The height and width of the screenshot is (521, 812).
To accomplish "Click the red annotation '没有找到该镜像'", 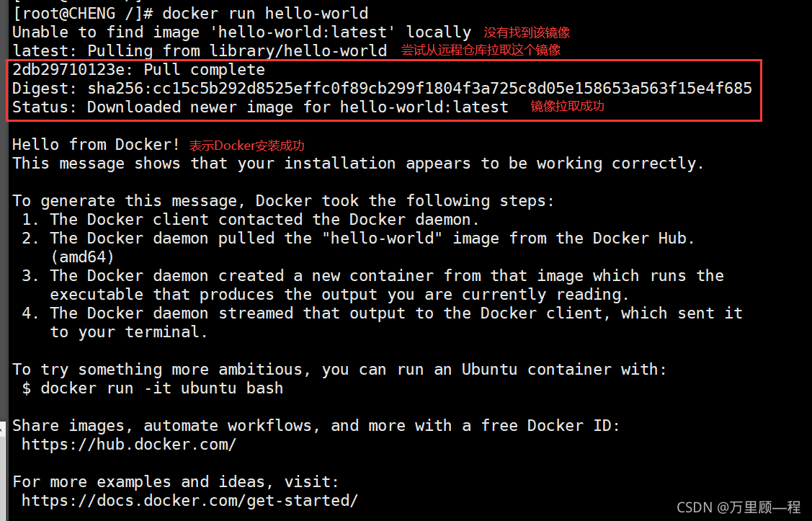I will coord(527,32).
